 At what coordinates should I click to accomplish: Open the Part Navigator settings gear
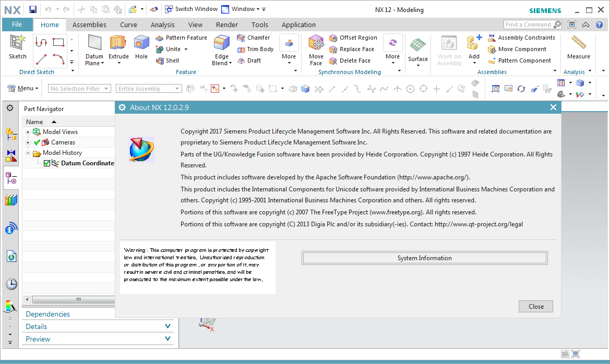pyautogui.click(x=10, y=108)
